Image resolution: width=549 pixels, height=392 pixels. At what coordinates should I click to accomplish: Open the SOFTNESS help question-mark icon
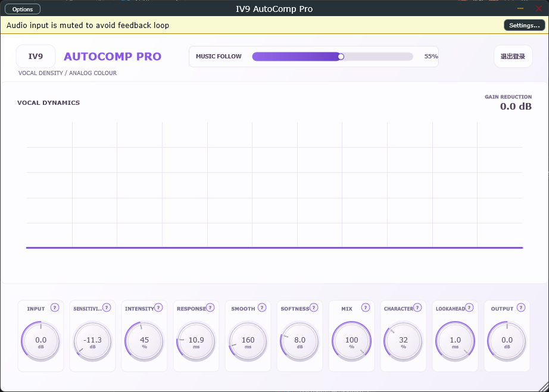coord(314,307)
